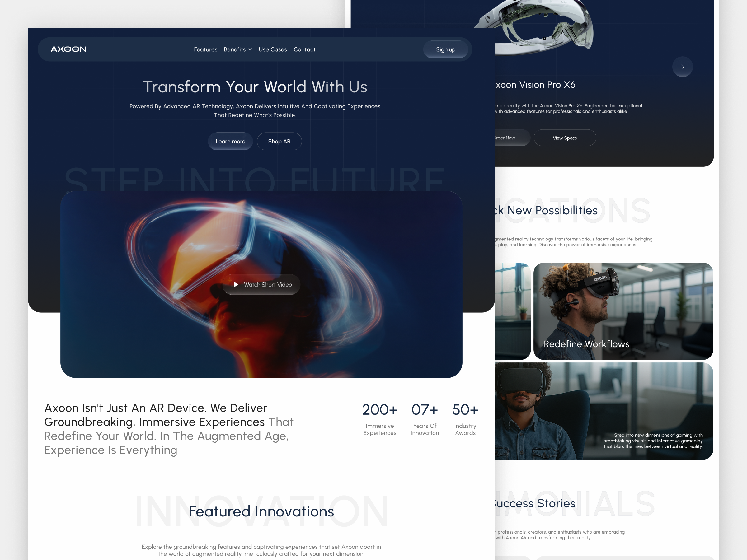Screen dimensions: 747x560
Task: Select Features in the navigation bar
Action: [205, 49]
